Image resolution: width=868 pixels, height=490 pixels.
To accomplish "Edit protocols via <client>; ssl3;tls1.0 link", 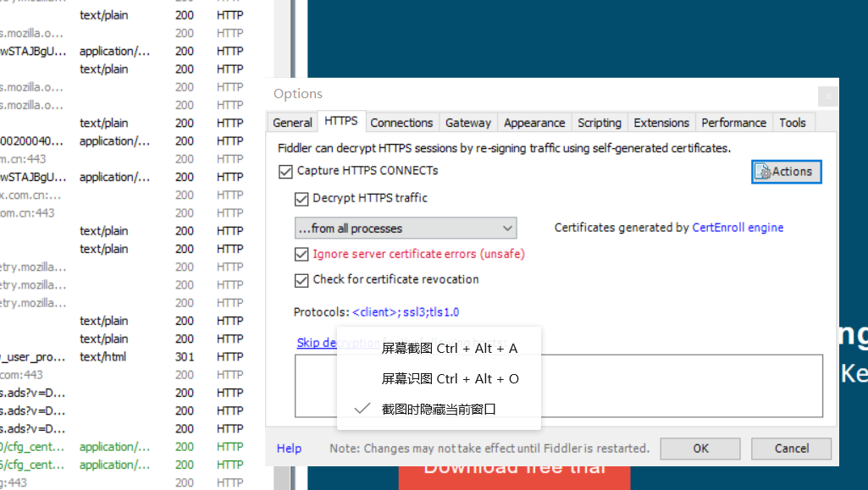I will pos(406,312).
